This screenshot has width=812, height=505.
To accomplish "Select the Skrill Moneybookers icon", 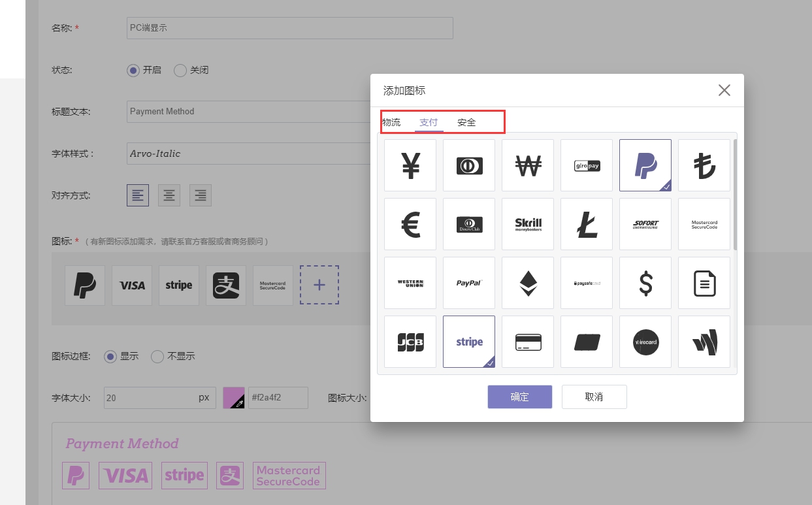I will point(527,224).
